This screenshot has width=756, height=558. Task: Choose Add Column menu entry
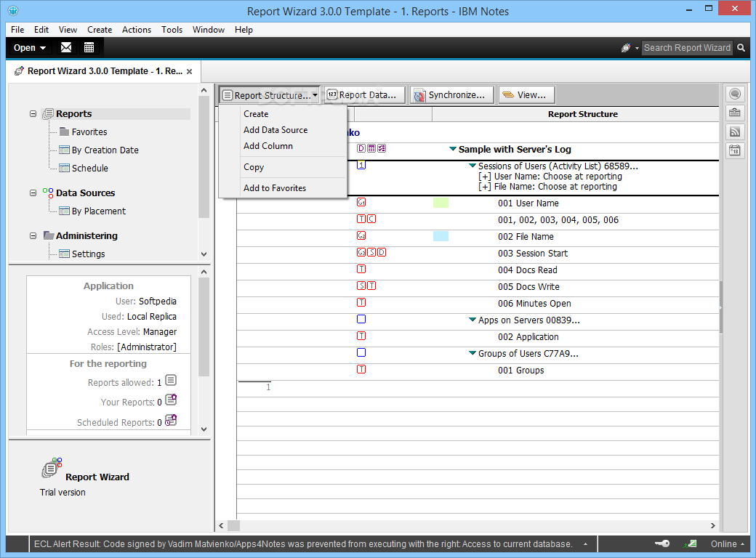pos(268,145)
